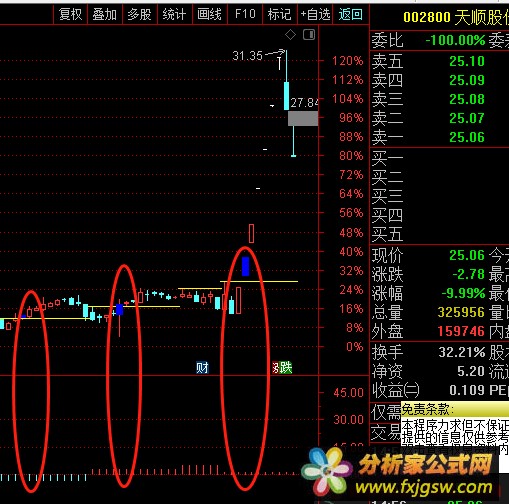Click the 45.00 indicator axis label

pos(348,393)
